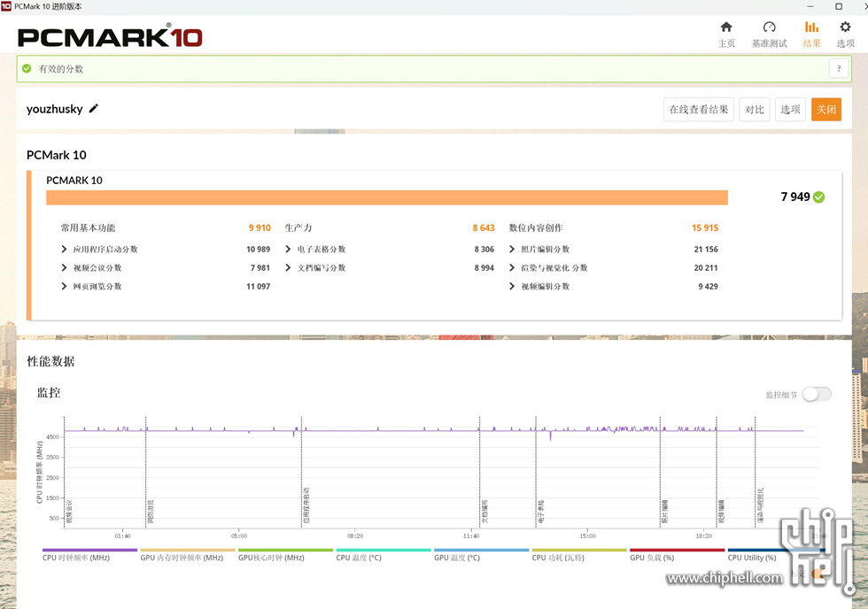Select the CPU 功耗 (瓦特) legend color
868x609 pixels.
[x=579, y=550]
